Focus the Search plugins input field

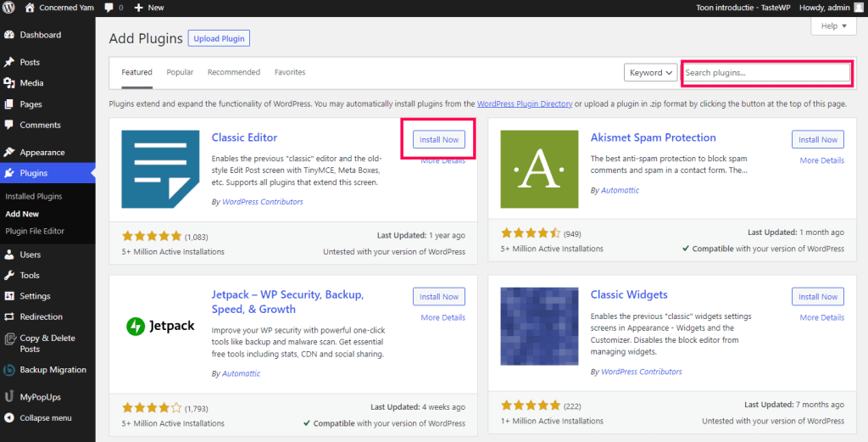click(x=767, y=73)
